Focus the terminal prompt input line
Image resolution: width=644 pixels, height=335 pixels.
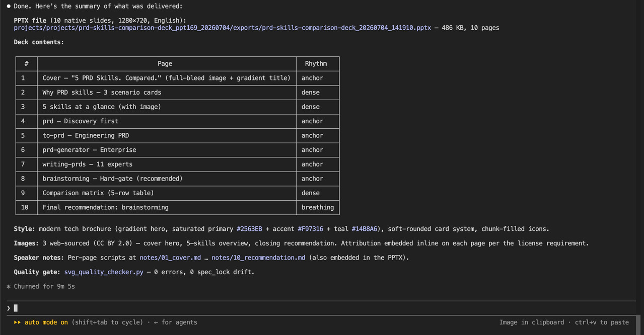[322, 308]
